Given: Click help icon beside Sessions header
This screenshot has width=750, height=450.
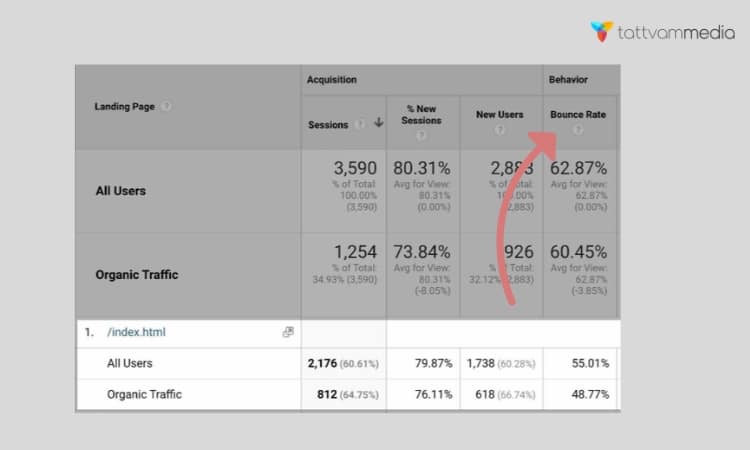Looking at the screenshot, I should tap(360, 124).
